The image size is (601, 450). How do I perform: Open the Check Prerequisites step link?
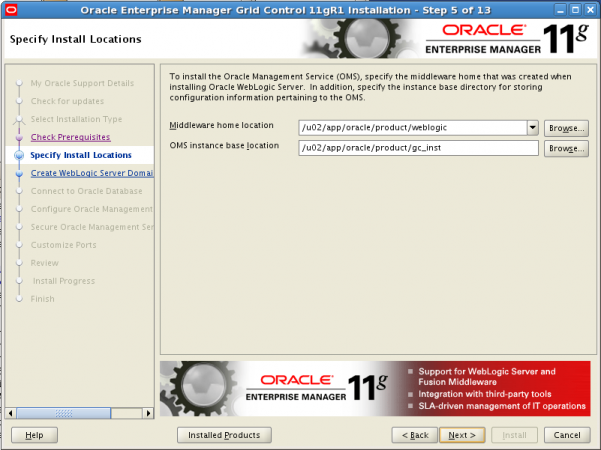click(x=71, y=137)
